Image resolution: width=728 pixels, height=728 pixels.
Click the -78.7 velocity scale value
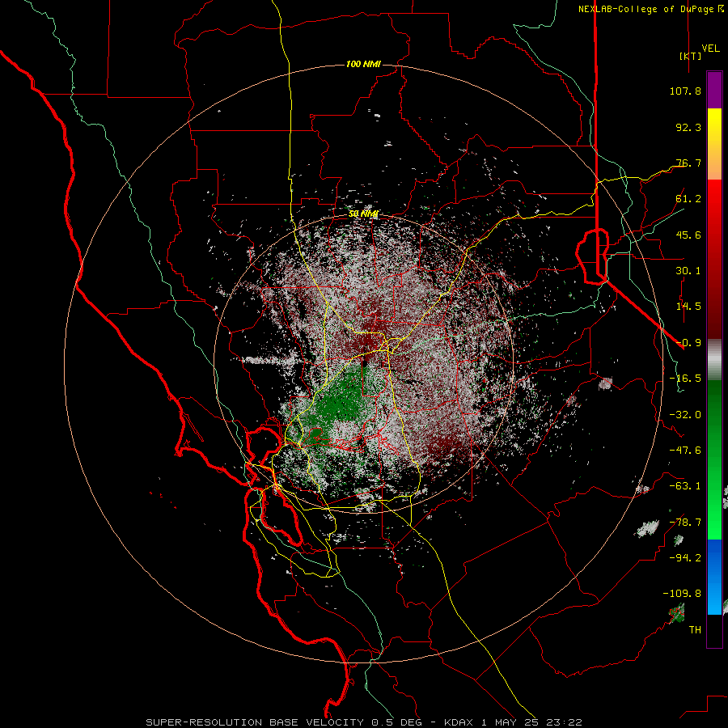click(x=685, y=523)
